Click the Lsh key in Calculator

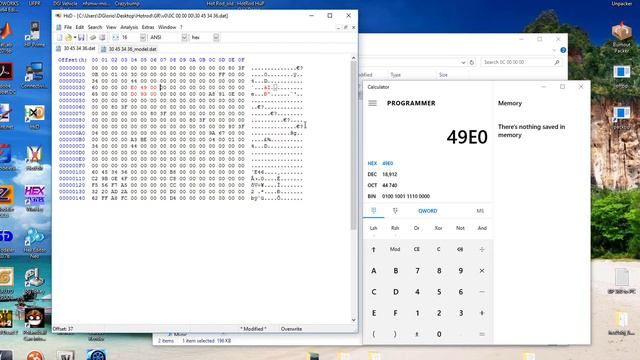373,228
